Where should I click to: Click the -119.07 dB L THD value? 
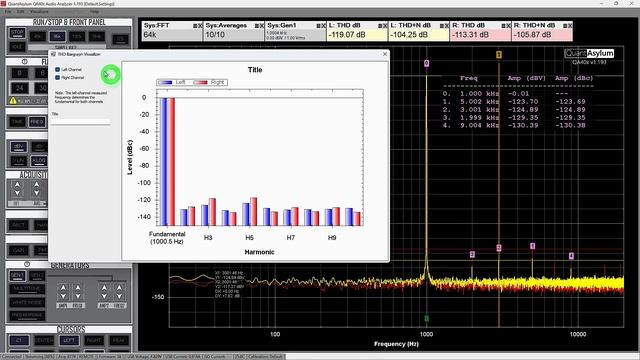[347, 35]
